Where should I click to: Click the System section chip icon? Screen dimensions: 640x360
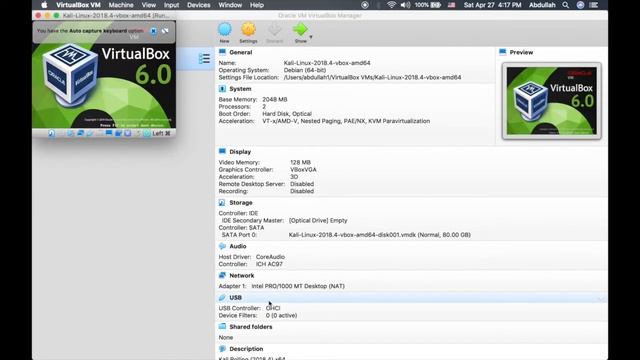coord(222,89)
